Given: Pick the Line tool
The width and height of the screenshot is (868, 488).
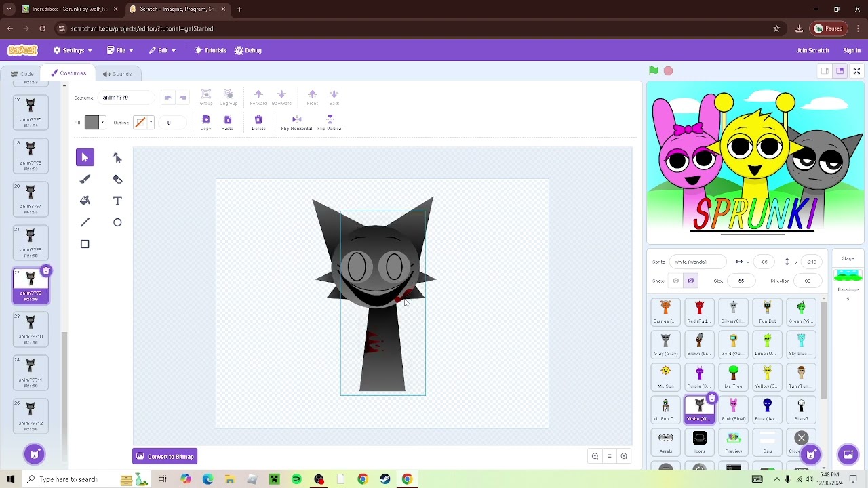Looking at the screenshot, I should point(85,222).
